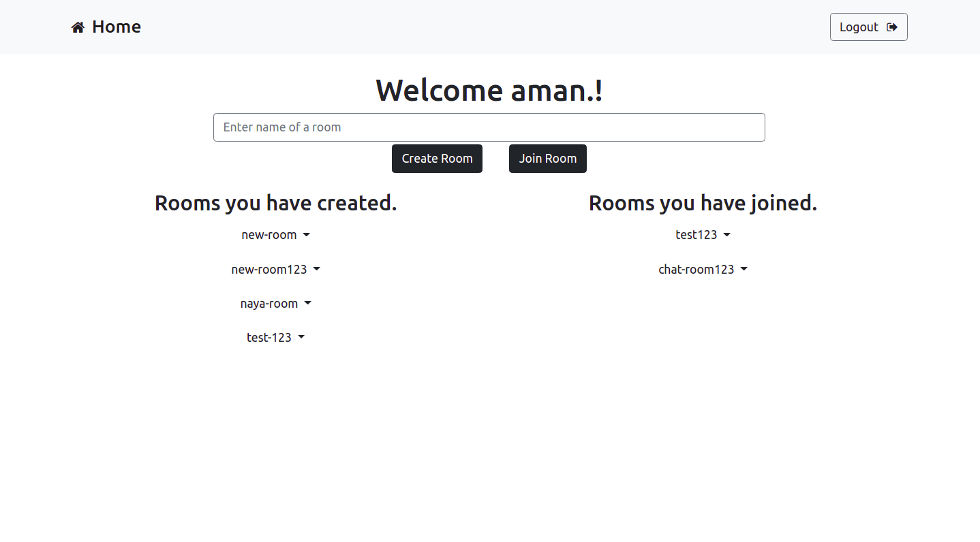Click the caret arrow beside new-room

click(x=307, y=235)
